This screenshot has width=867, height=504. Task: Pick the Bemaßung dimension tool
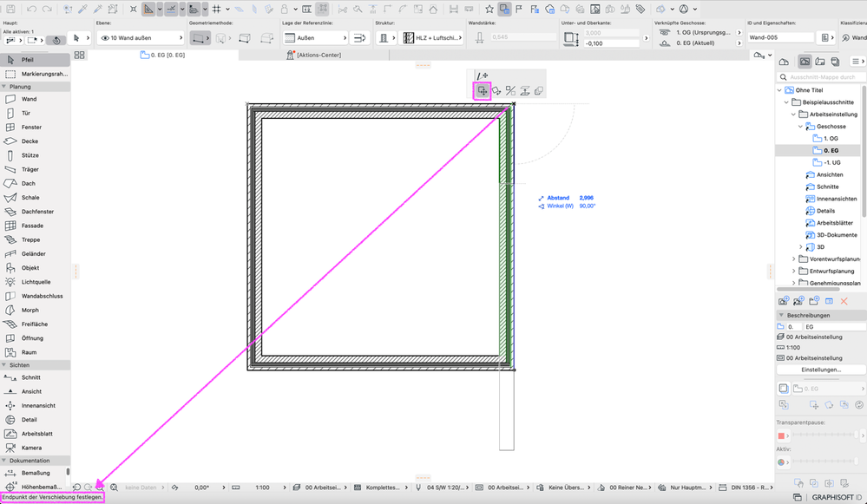35,473
